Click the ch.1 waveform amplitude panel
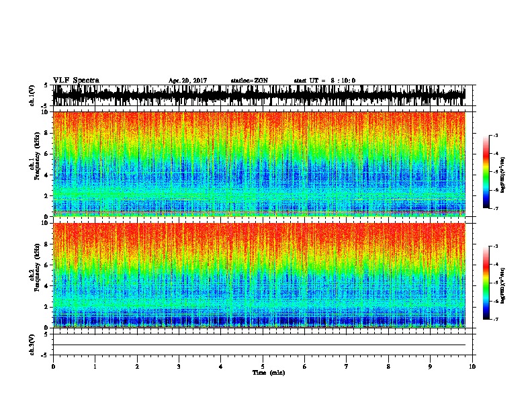The height and width of the screenshot is (411, 532). tap(263, 95)
